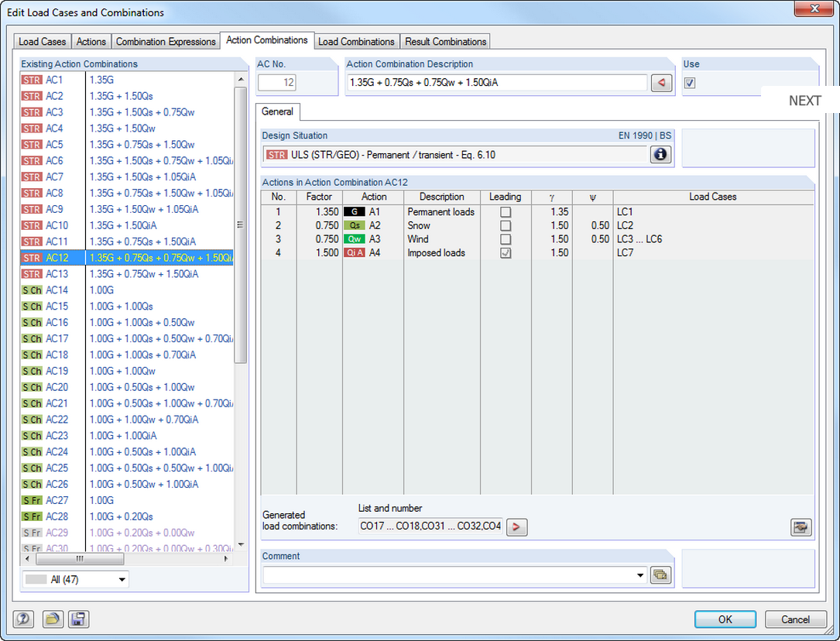Click up arrow of the list scrollbar

241,79
